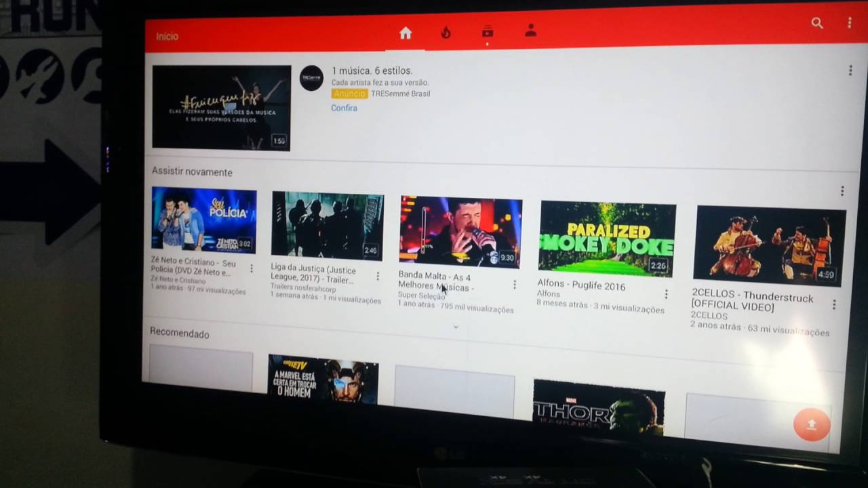Open the Marvel Homem de Ferro recommended thumbnail
This screenshot has width=868, height=488.
click(323, 379)
